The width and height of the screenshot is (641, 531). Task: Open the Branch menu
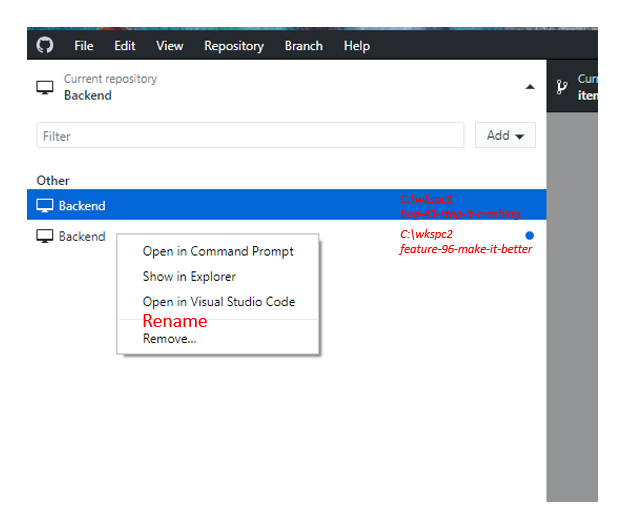304,46
